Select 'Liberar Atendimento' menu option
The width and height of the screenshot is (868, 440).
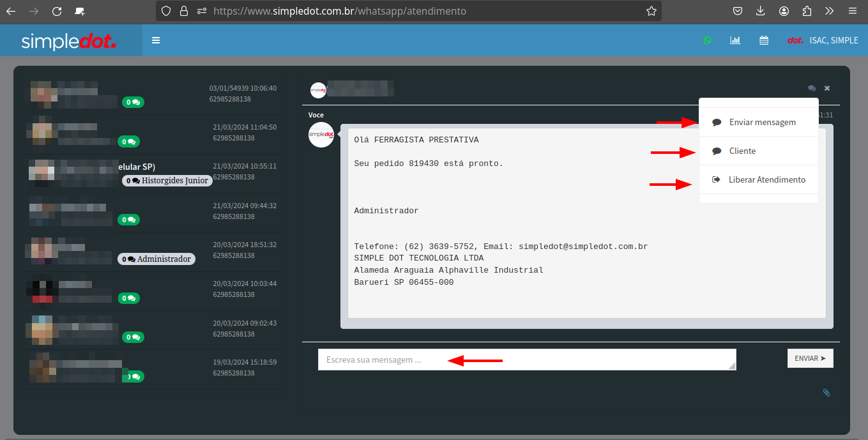(766, 180)
